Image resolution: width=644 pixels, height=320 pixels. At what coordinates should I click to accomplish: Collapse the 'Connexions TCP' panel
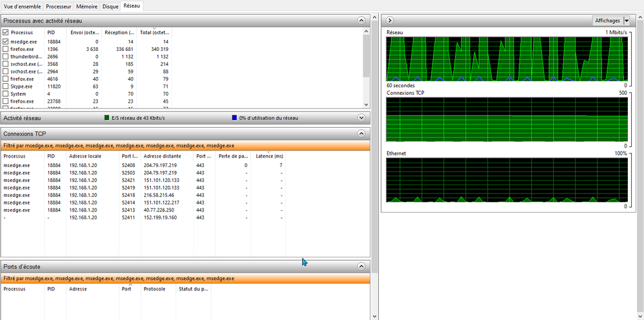pos(361,134)
